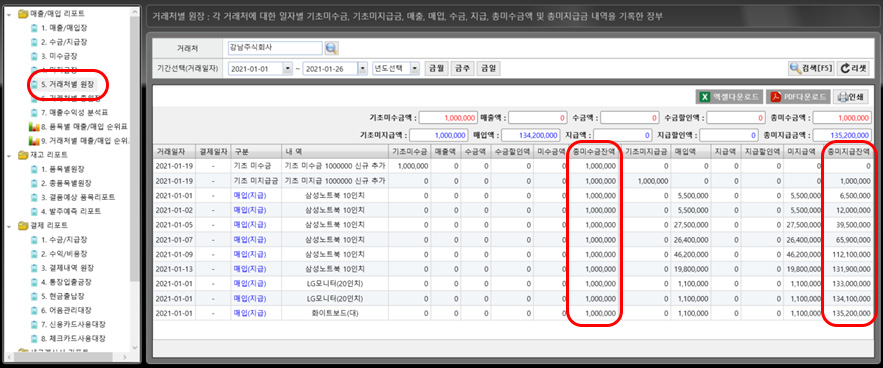Click the document icon of 2. 총품목별원장
The height and width of the screenshot is (368, 883).
(35, 183)
